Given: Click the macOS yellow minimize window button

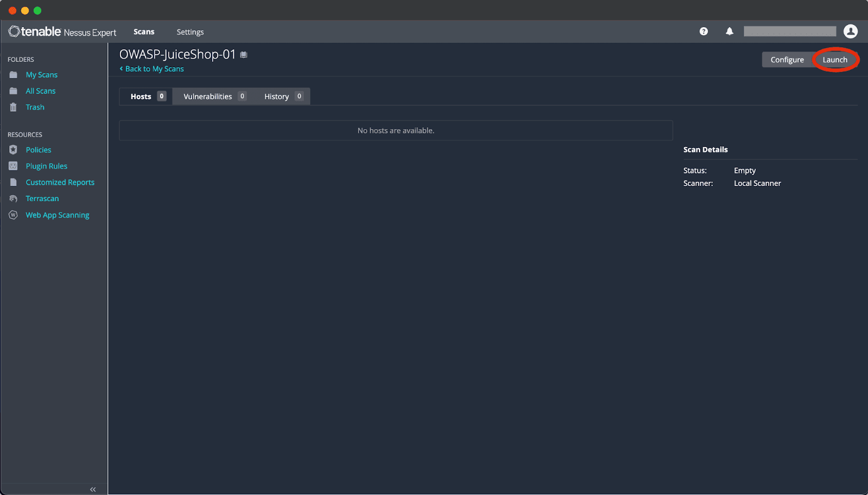Looking at the screenshot, I should [25, 10].
